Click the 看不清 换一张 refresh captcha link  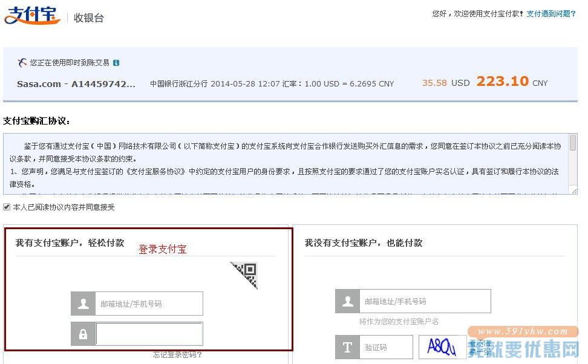(x=480, y=348)
